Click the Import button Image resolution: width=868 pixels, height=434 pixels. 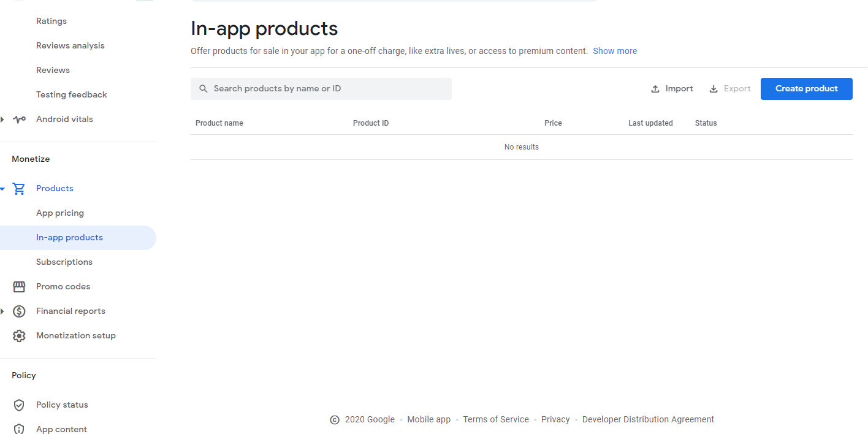[x=672, y=89]
